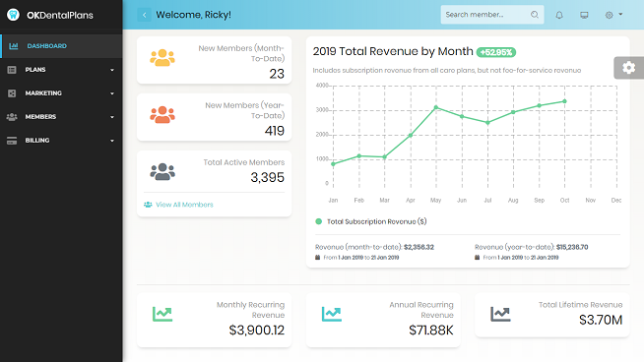Open the floating gear customization panel
Viewport: 644px width, 362px height.
tap(629, 67)
